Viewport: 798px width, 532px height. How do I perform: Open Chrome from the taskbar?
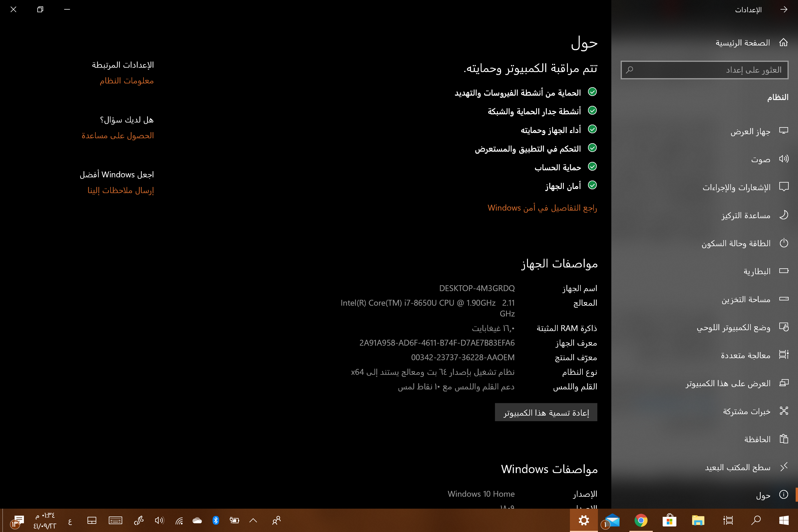pyautogui.click(x=640, y=520)
